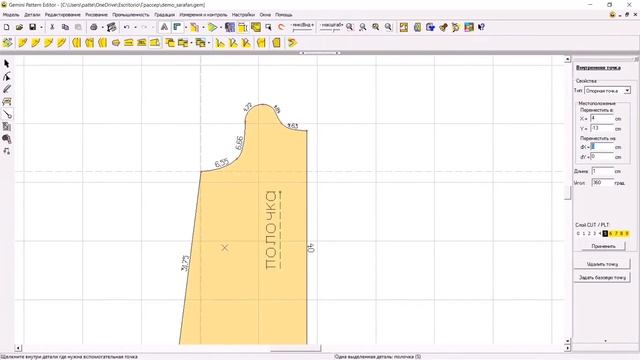Click the Угол input field

(x=602, y=182)
